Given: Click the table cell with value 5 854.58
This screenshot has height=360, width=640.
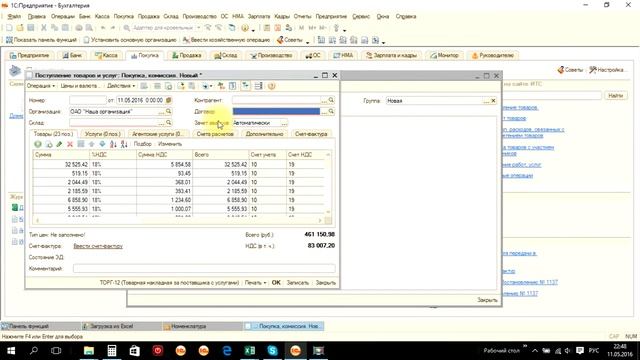Looking at the screenshot, I should 164,164.
